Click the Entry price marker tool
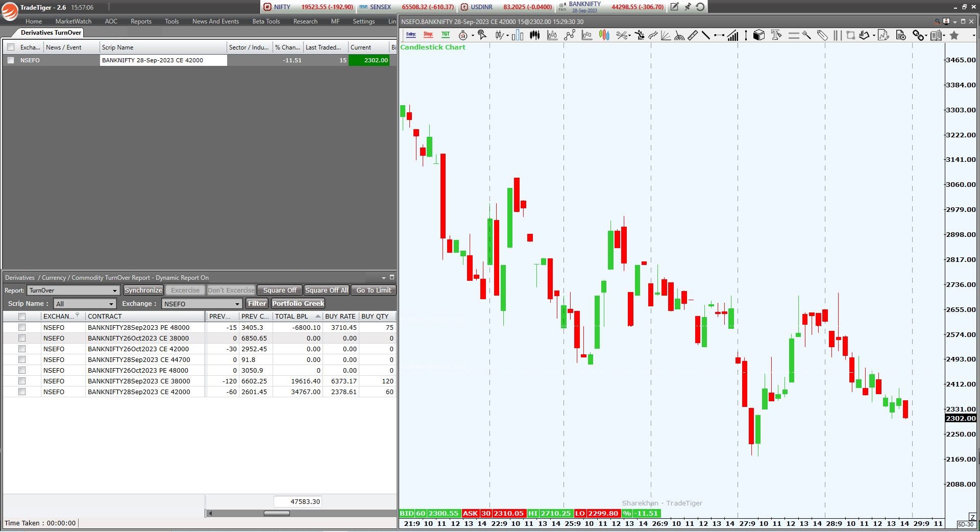 pos(411,35)
